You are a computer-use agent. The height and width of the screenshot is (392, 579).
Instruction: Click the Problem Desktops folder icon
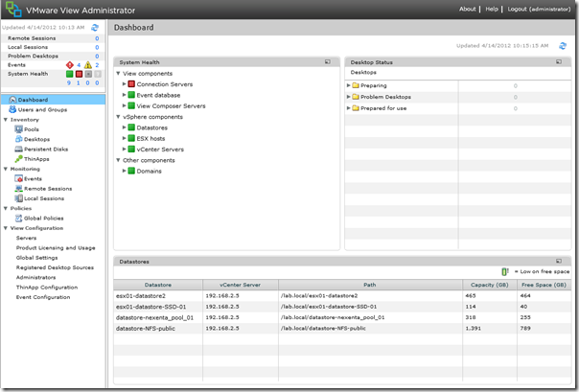tap(356, 97)
